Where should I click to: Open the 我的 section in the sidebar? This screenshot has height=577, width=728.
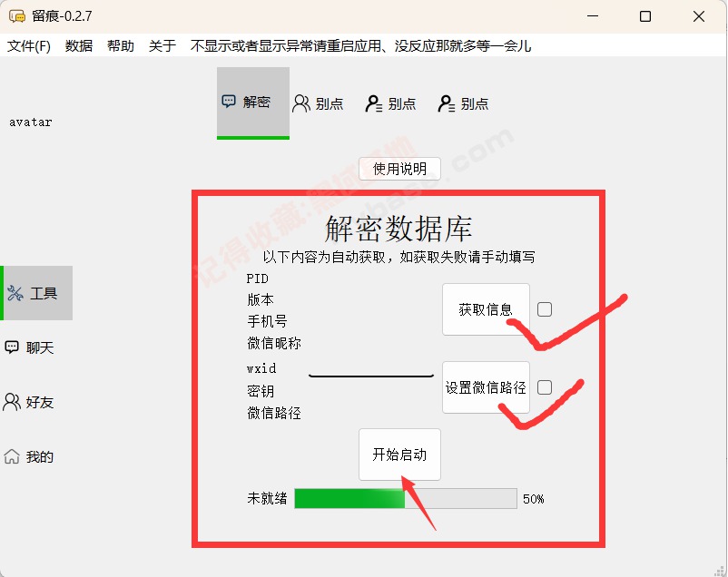[29, 456]
